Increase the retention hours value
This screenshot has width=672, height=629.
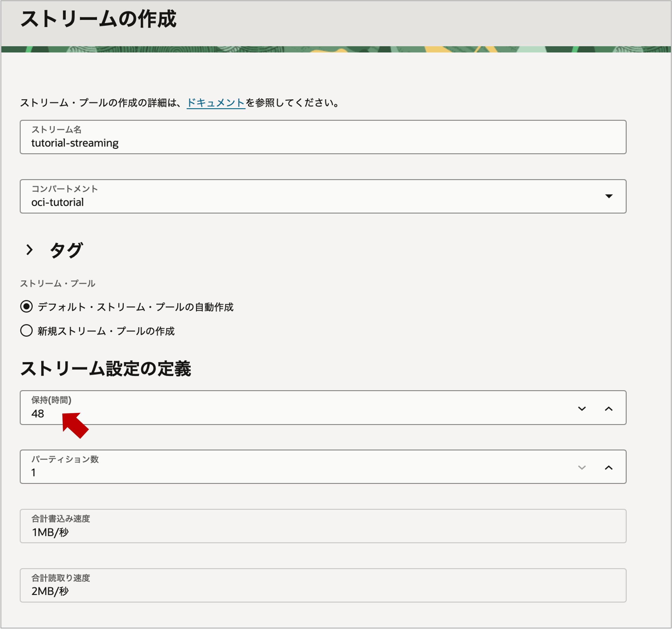click(608, 409)
